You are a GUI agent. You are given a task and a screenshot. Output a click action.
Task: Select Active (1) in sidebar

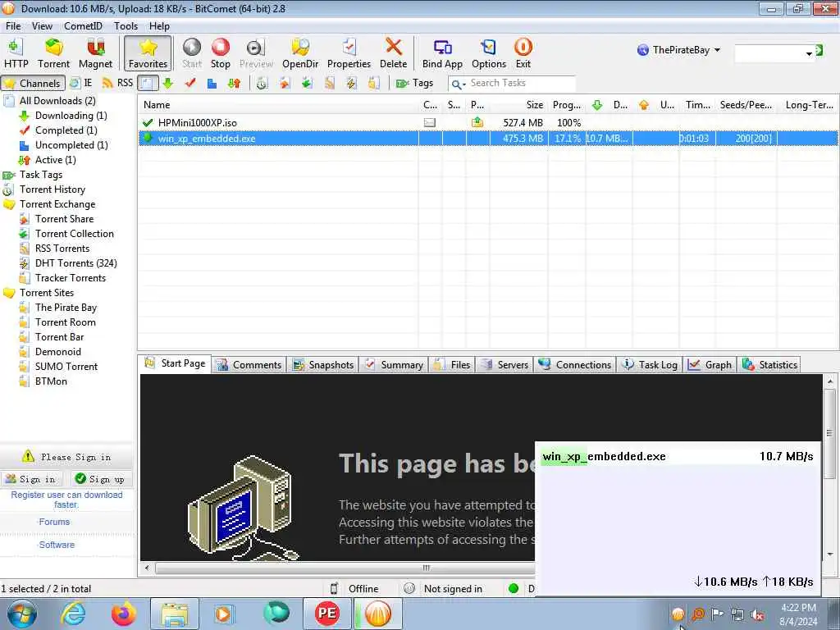[x=55, y=160]
